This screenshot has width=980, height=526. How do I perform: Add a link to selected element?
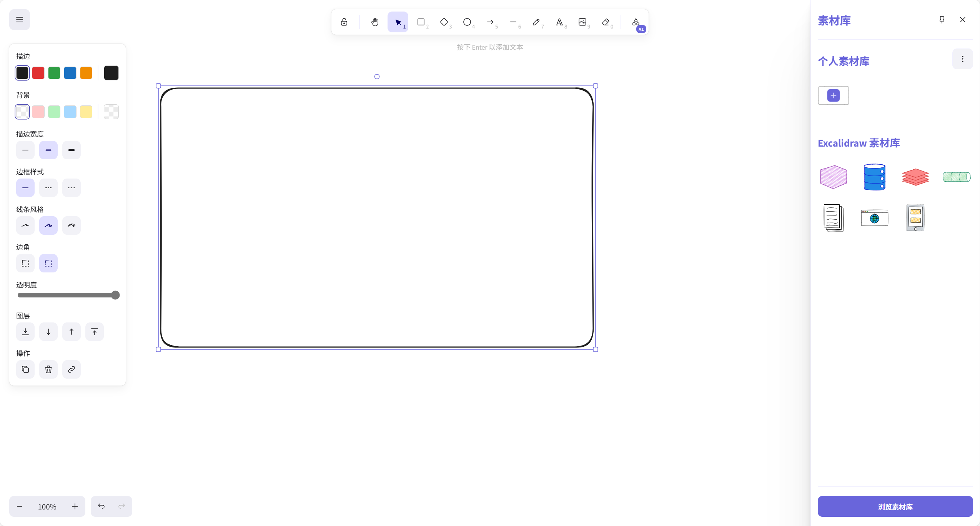[72, 369]
